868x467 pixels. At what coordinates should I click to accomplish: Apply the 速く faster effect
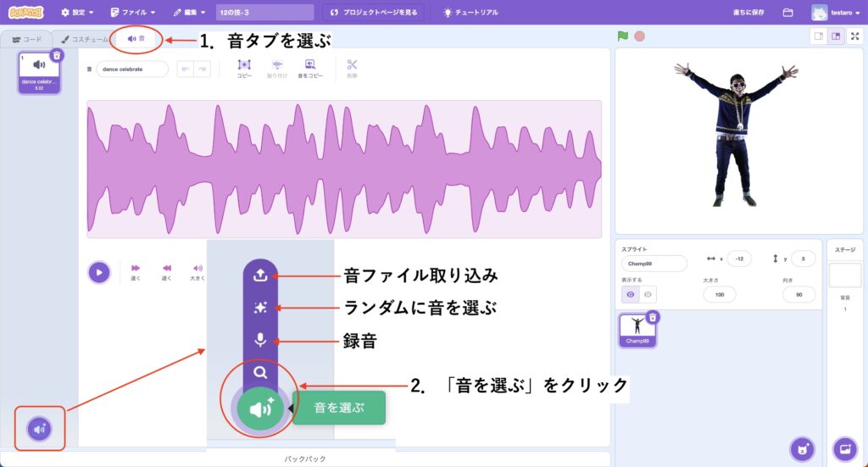pyautogui.click(x=136, y=272)
